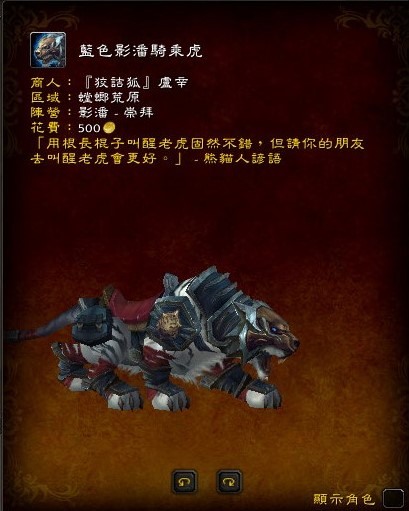
Task: Rotate the mount model right
Action: click(x=229, y=482)
